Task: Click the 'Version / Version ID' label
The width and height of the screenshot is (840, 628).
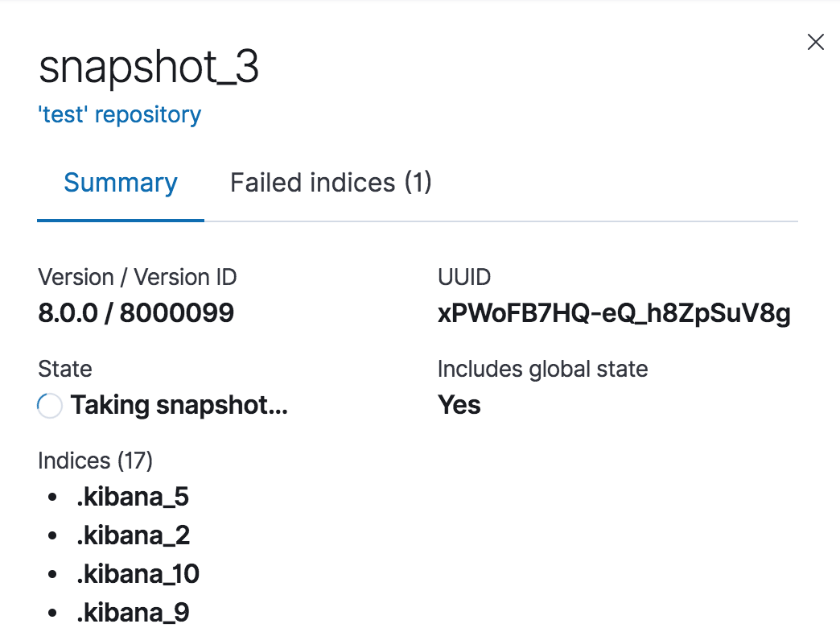Action: (x=138, y=278)
